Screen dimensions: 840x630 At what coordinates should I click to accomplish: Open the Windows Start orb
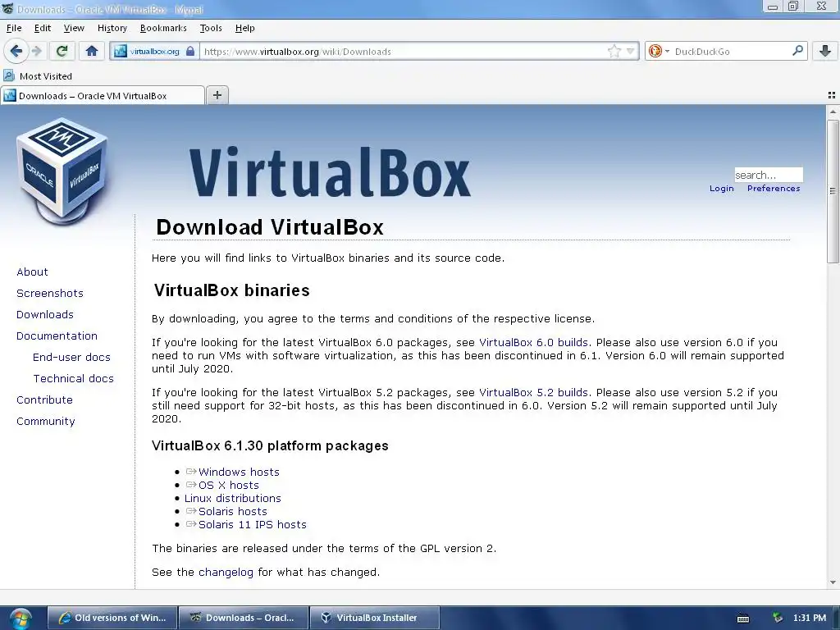click(x=21, y=619)
